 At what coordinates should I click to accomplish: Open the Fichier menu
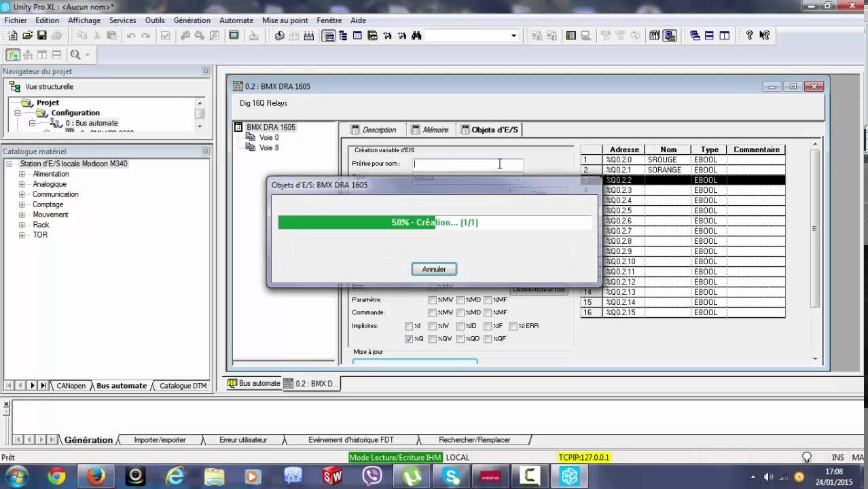coord(16,20)
